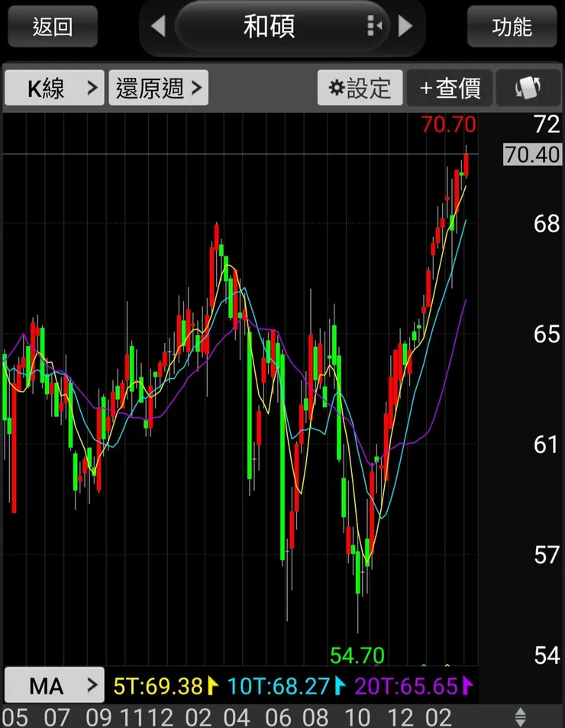This screenshot has width=565, height=728.
Task: Tap the 57 price axis label
Action: [x=547, y=555]
